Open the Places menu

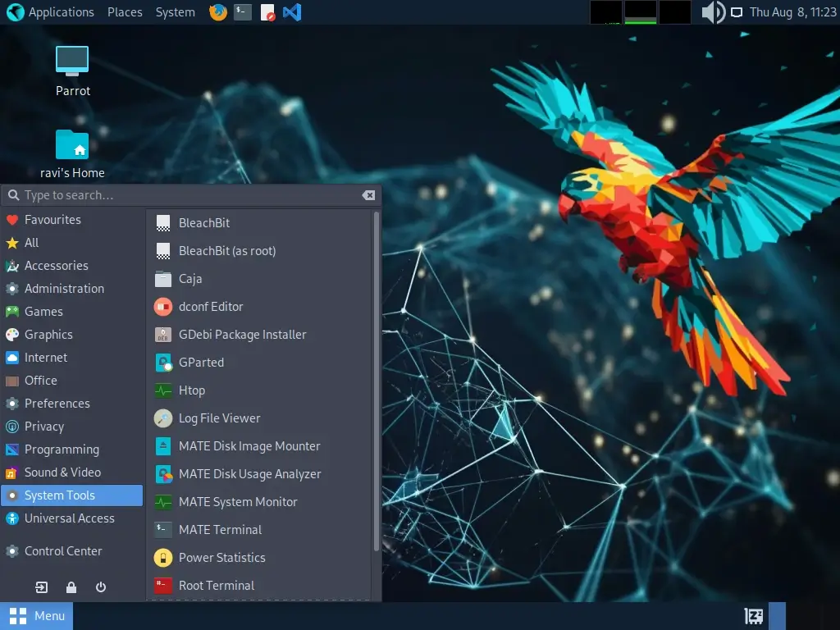click(x=125, y=11)
